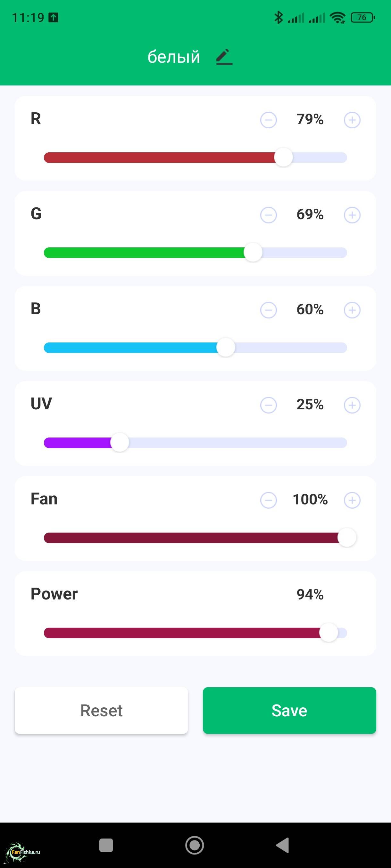Tap the UV minus icon
Screen dimensions: 391x868
pyautogui.click(x=269, y=405)
